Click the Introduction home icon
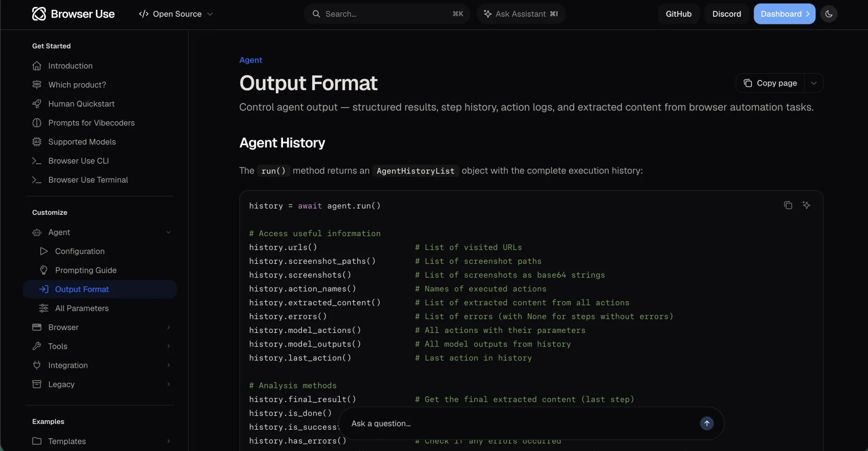The height and width of the screenshot is (451, 868). (37, 66)
